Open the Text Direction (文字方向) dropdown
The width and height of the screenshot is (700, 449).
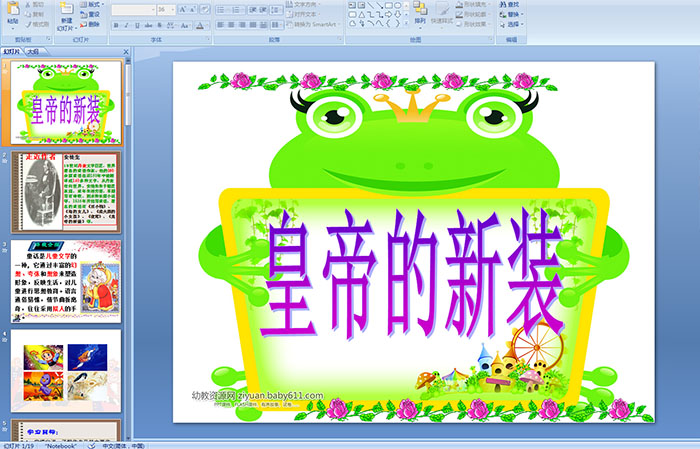[x=304, y=4]
